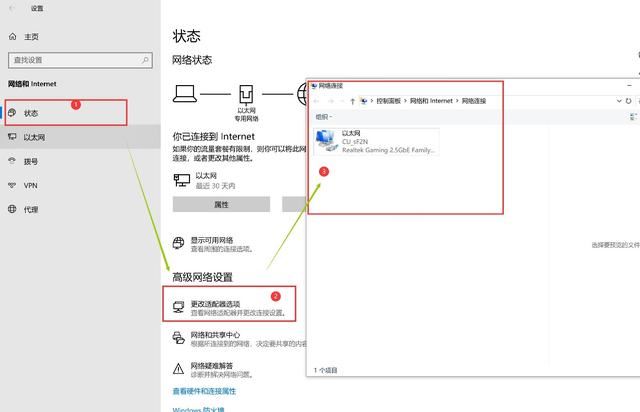Click the Home (主页) icon in sidebar
This screenshot has height=412, width=640.
(12, 36)
